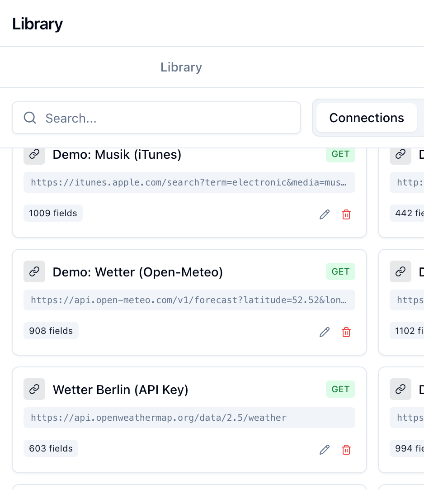Click the itunes.apple.com URL field

coord(189,182)
